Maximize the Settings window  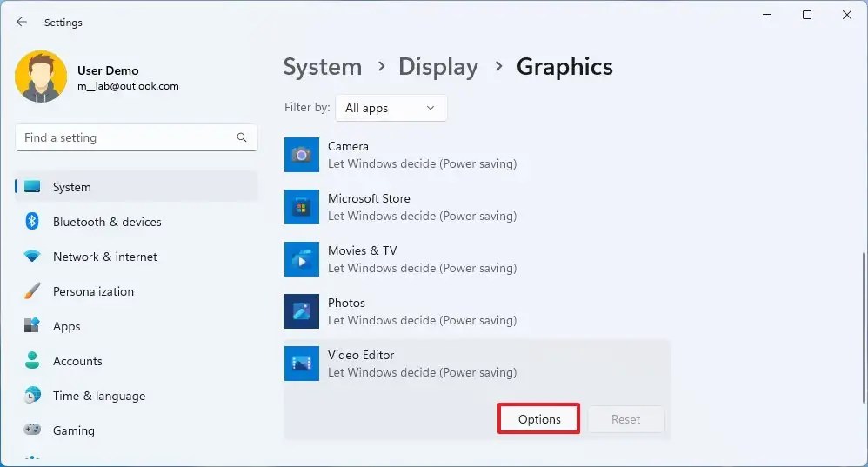click(807, 15)
